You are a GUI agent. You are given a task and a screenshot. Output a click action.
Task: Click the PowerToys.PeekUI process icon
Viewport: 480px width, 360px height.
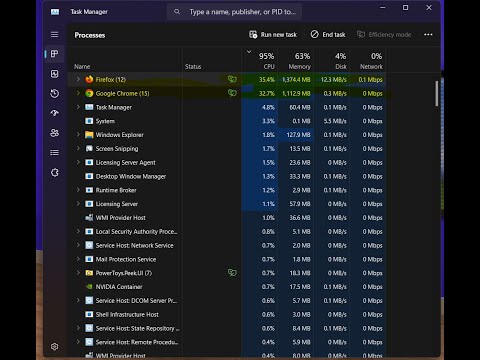(x=89, y=273)
